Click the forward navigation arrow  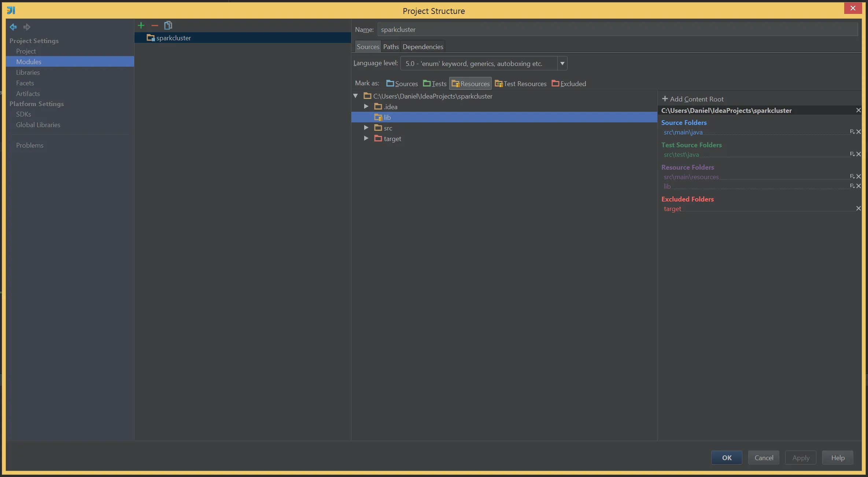tap(27, 27)
